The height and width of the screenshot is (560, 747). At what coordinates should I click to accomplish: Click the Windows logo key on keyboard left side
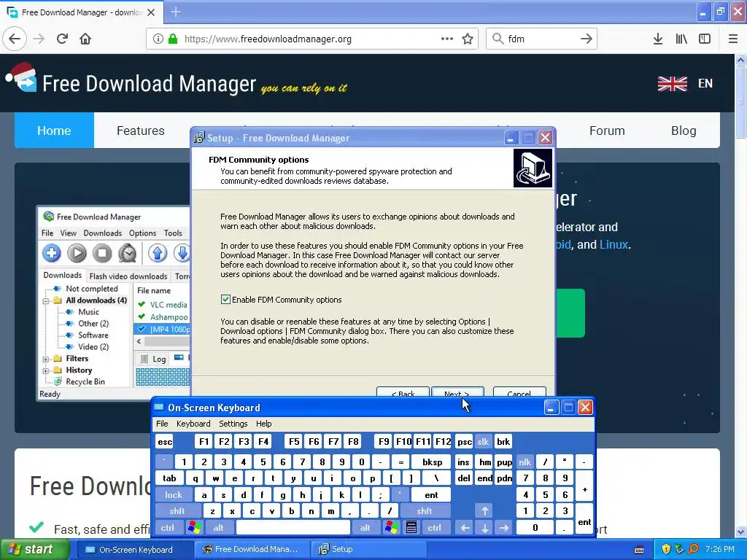coord(194,528)
